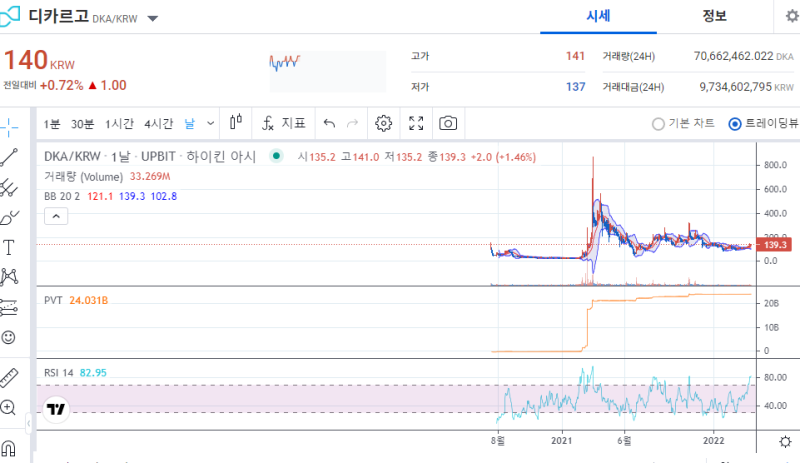Set interval to 30분
This screenshot has width=800, height=463.
[82, 124]
